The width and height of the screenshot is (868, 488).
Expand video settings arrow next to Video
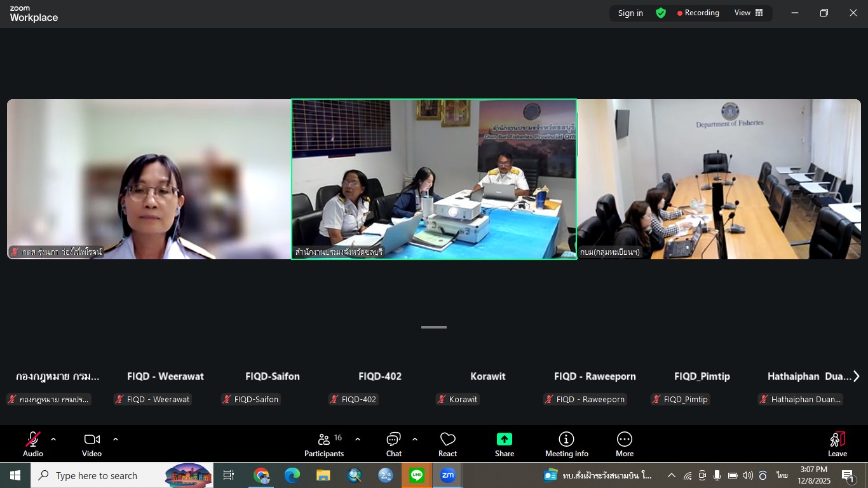click(x=116, y=439)
